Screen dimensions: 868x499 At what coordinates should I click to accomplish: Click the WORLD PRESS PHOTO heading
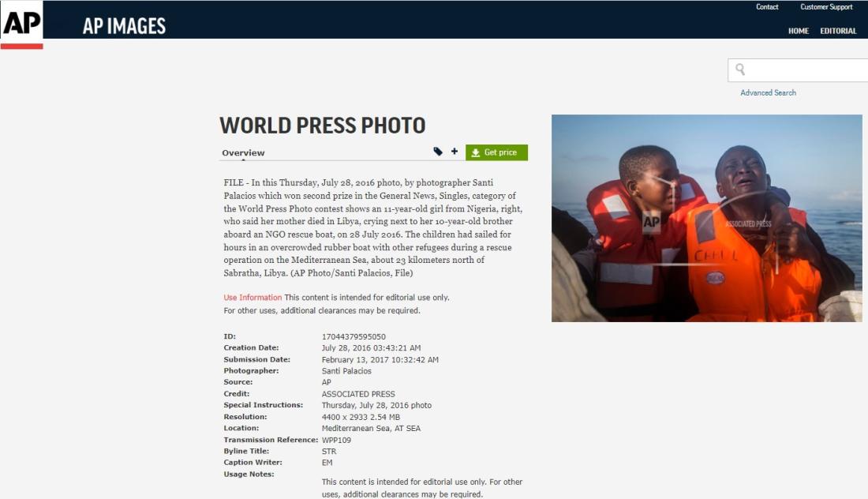click(323, 126)
